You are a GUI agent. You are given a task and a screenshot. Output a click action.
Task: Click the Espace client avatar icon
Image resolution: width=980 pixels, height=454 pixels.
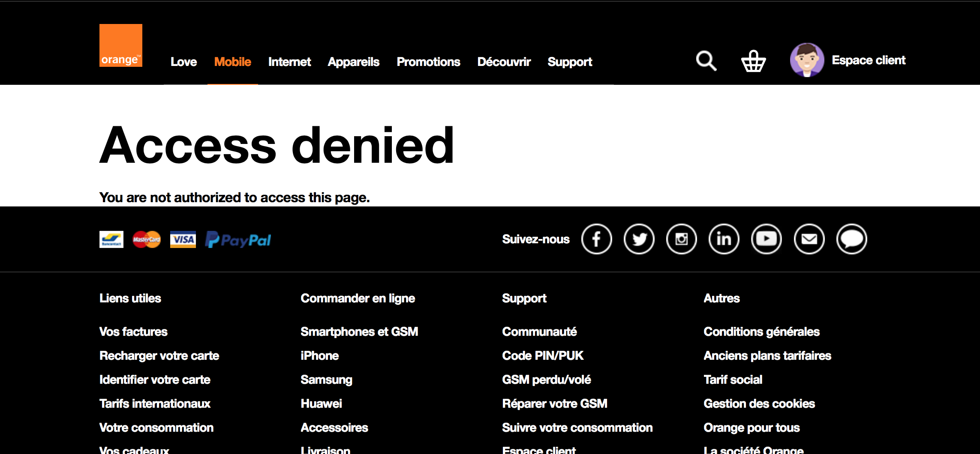pos(806,60)
